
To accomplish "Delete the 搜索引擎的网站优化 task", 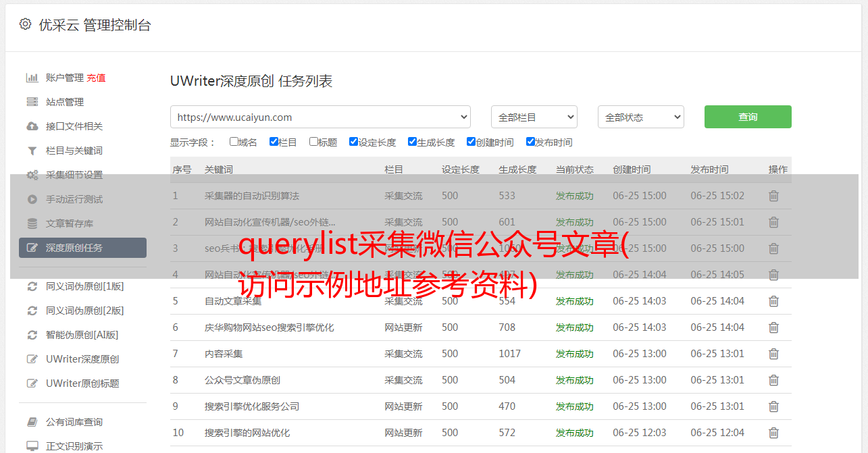I will tap(773, 433).
